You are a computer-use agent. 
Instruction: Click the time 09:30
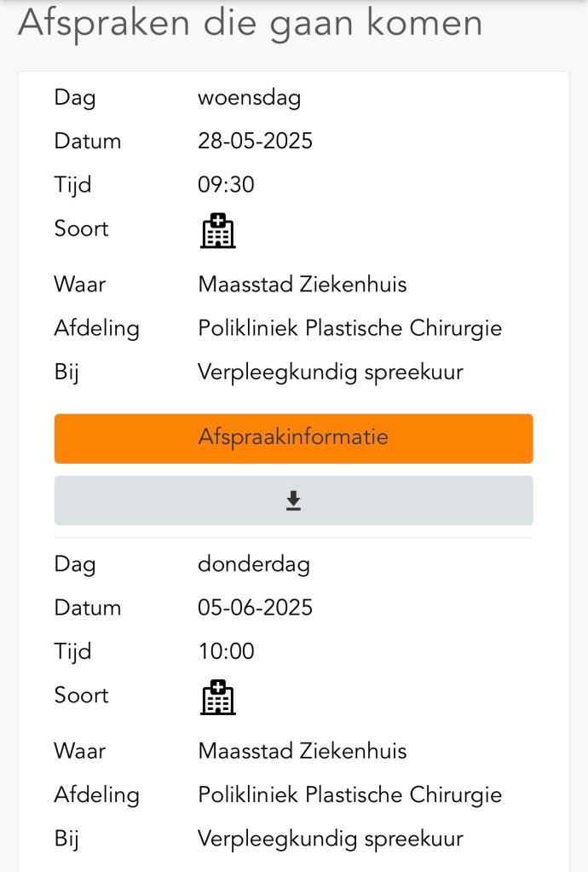226,185
